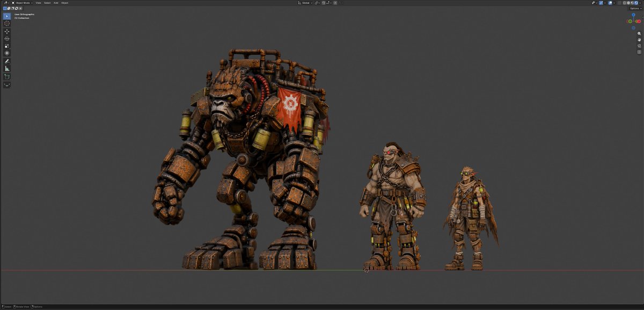Activate the Rotate tool
This screenshot has height=310, width=644.
(7, 39)
